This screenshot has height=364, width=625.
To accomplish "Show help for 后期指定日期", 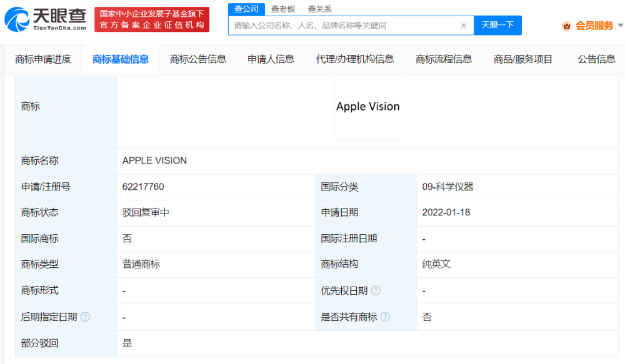I will click(x=85, y=317).
